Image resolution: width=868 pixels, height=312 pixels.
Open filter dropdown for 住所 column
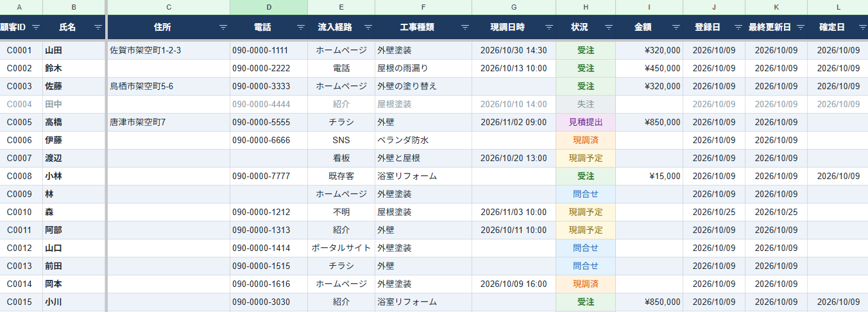(x=223, y=28)
